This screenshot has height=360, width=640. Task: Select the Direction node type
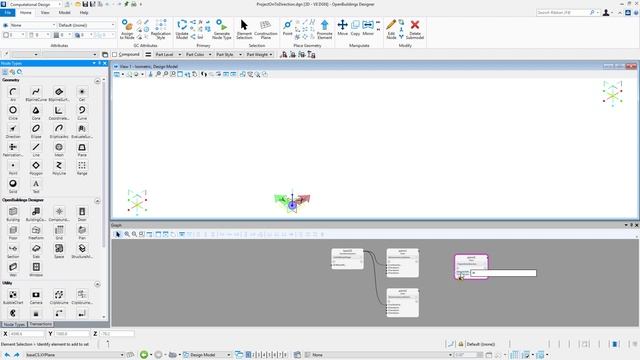point(13,130)
